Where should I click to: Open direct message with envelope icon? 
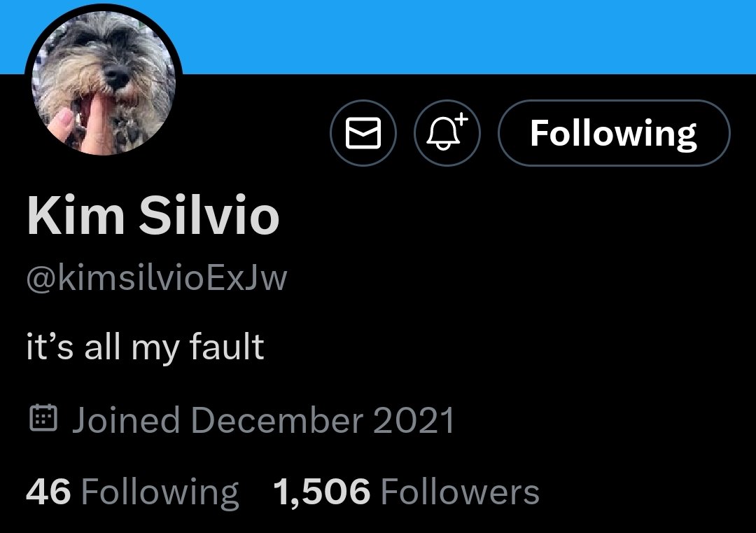click(363, 132)
